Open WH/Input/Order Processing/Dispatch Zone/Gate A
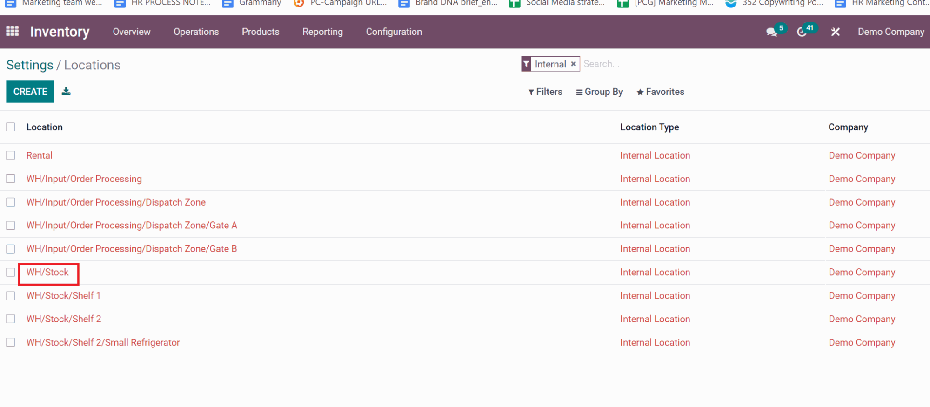The width and height of the screenshot is (930, 407). [132, 225]
